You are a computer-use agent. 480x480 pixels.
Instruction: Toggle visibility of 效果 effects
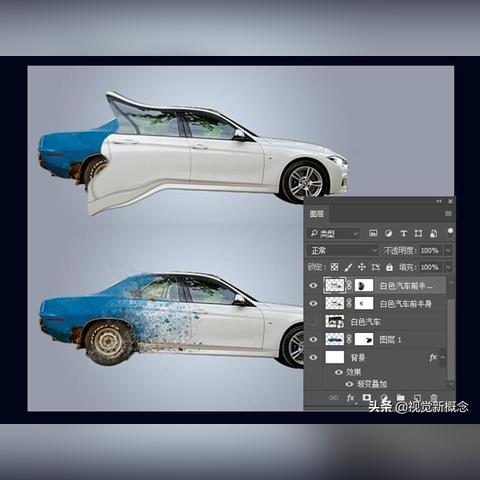point(339,372)
